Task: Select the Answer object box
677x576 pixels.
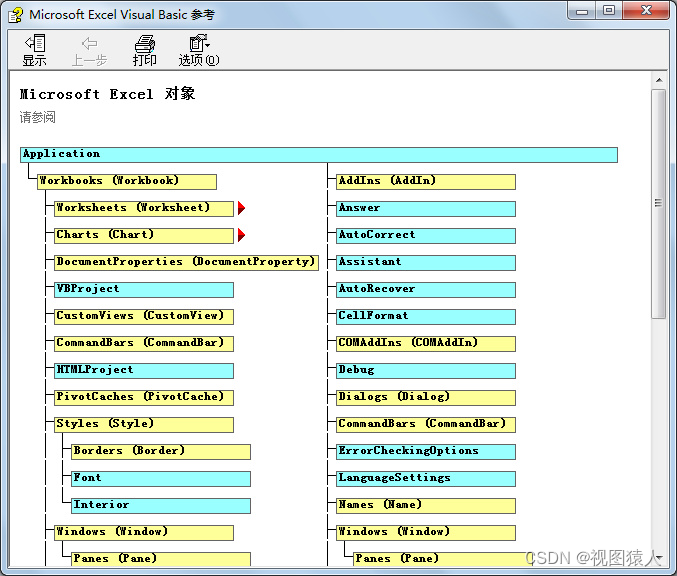Action: 426,209
